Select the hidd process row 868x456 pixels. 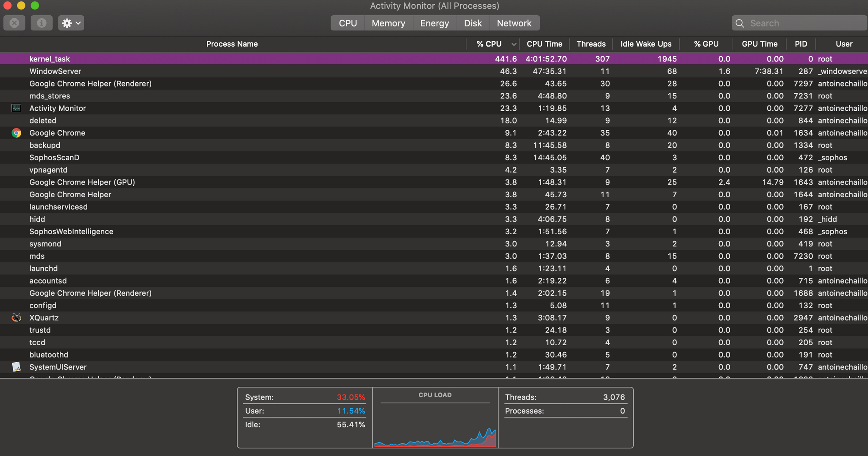pyautogui.click(x=434, y=219)
